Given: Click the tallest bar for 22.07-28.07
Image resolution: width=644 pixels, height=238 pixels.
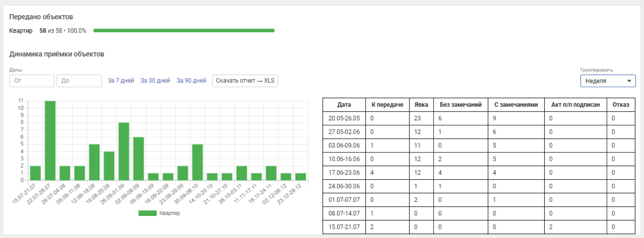Looking at the screenshot, I should [x=50, y=140].
